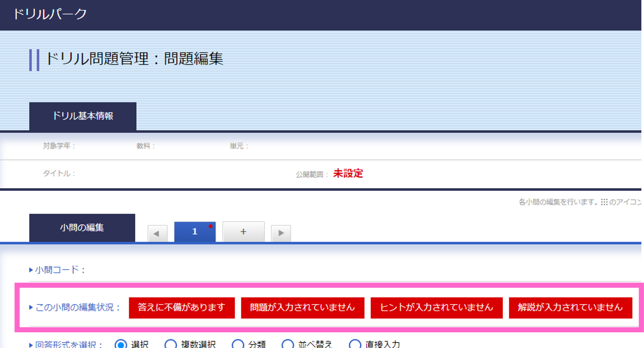Switch to the 小問の編集 tab
644x348 pixels.
[x=82, y=228]
